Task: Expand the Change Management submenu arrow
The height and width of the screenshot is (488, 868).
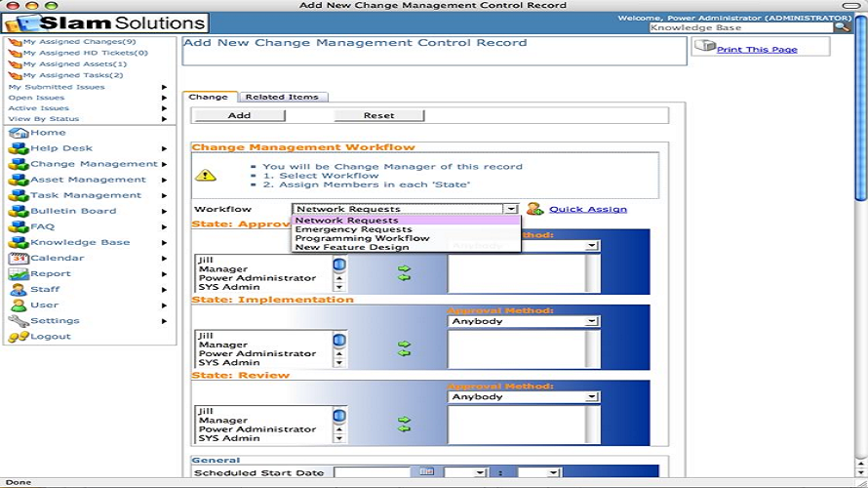Action: tap(164, 164)
